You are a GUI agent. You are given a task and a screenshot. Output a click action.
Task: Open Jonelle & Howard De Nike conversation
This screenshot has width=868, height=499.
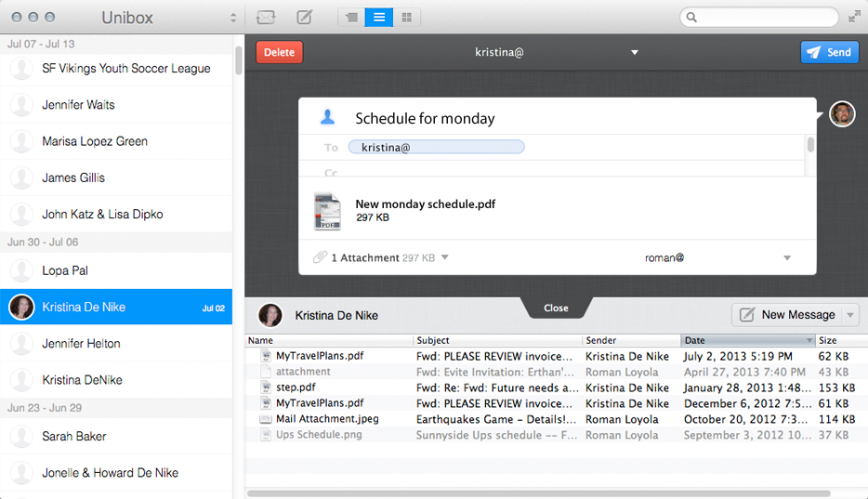coord(116,473)
